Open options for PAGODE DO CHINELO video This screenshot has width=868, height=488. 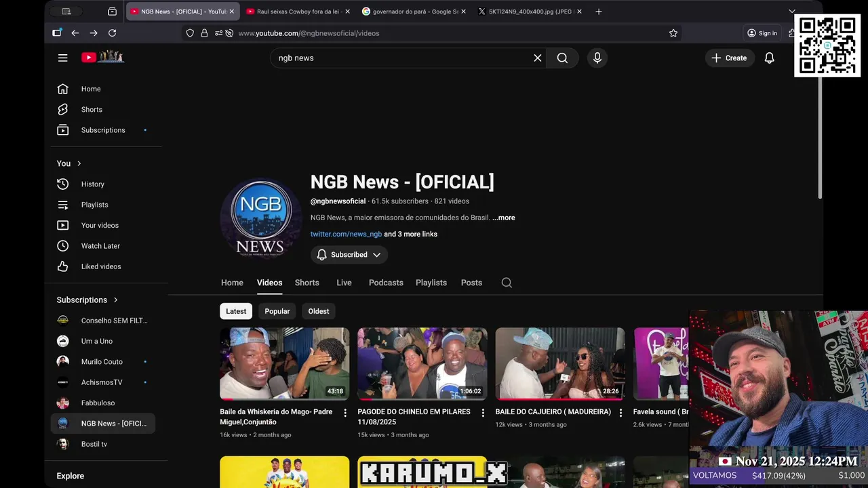pyautogui.click(x=483, y=413)
